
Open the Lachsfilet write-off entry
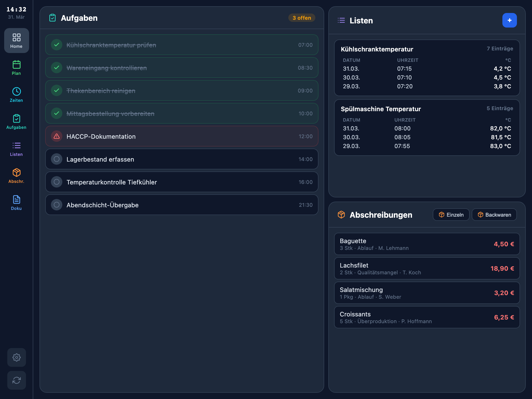coord(427,268)
